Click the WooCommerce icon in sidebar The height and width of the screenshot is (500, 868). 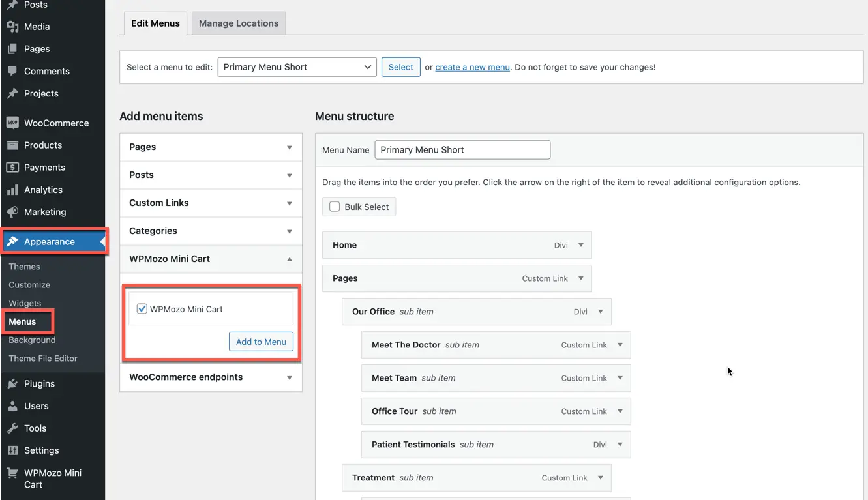click(12, 123)
